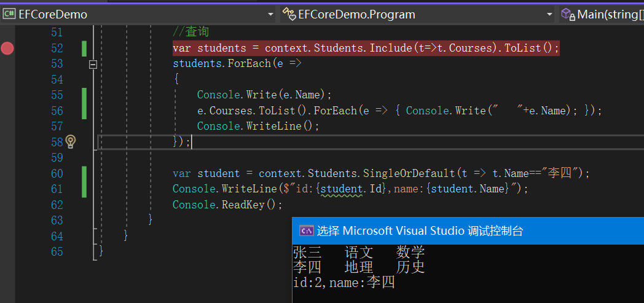Click the debug console window icon
644x303 pixels.
click(x=306, y=230)
